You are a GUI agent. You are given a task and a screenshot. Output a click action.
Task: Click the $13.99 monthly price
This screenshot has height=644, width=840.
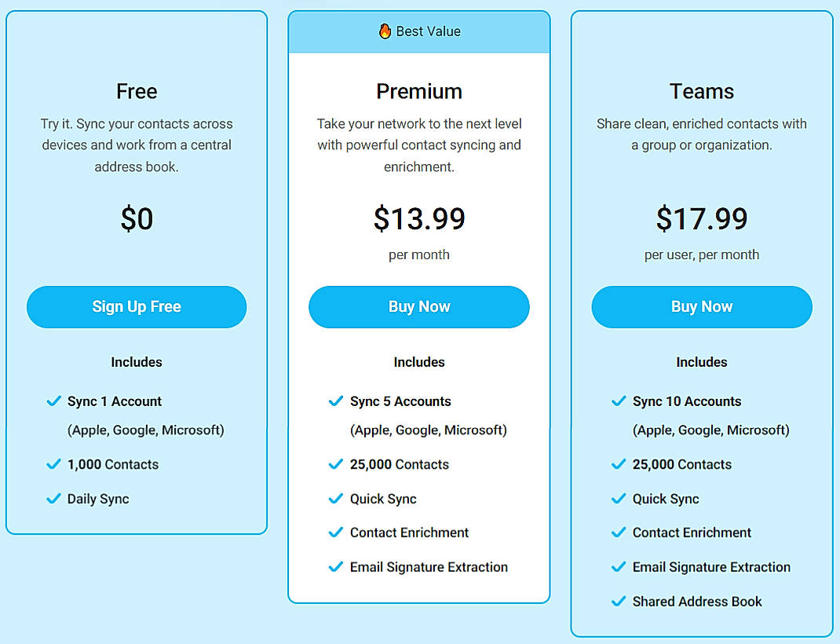pos(419,219)
